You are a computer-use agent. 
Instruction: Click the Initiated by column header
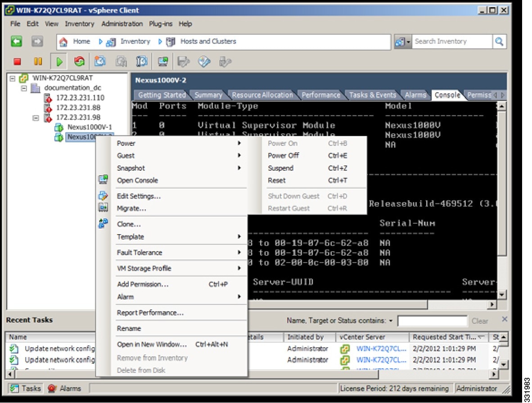click(310, 337)
